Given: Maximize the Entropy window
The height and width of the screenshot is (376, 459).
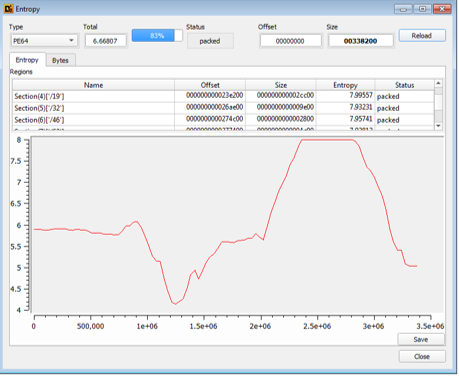Looking at the screenshot, I should (422, 9).
